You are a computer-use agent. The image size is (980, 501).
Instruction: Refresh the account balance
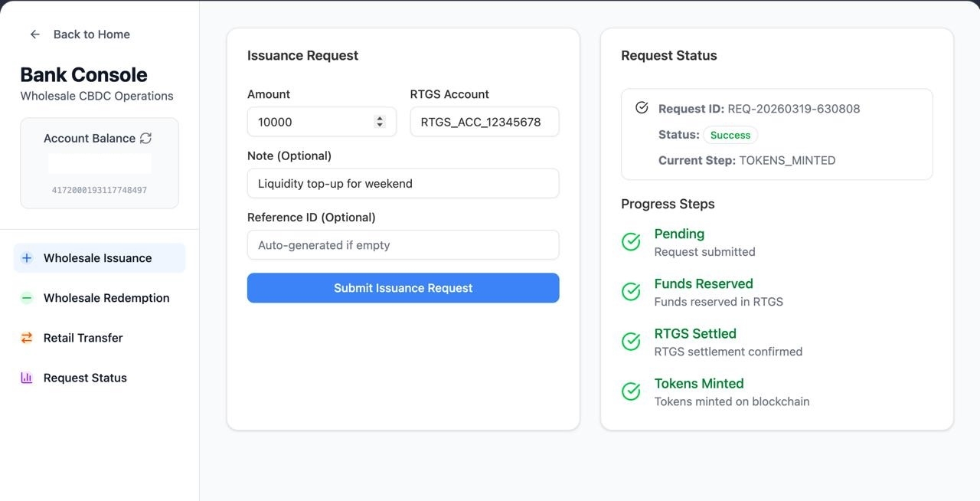tap(145, 138)
